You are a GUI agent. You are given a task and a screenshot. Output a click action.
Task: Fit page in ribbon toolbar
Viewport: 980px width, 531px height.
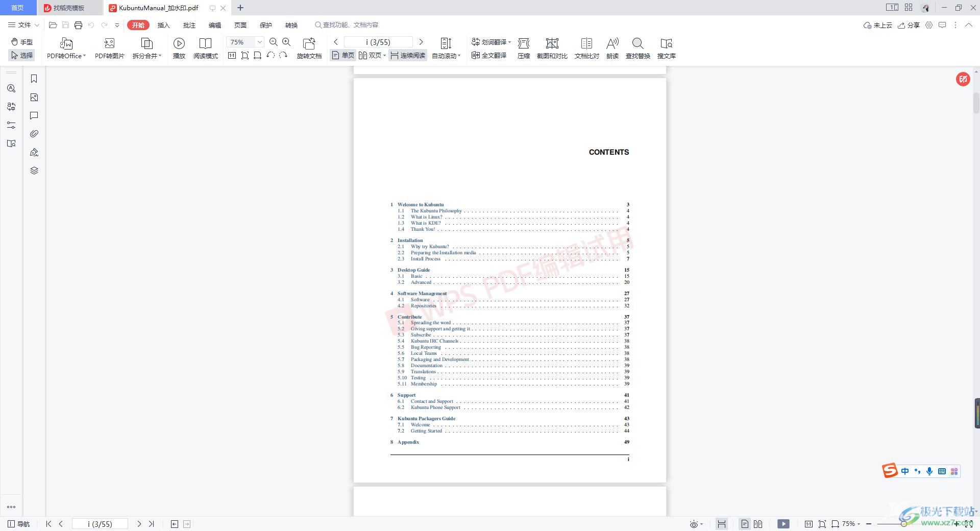[245, 55]
